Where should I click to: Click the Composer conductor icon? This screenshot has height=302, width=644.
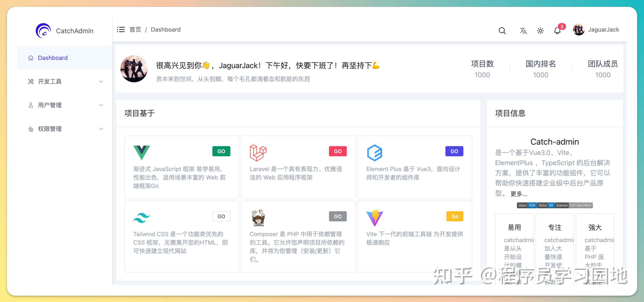[258, 217]
